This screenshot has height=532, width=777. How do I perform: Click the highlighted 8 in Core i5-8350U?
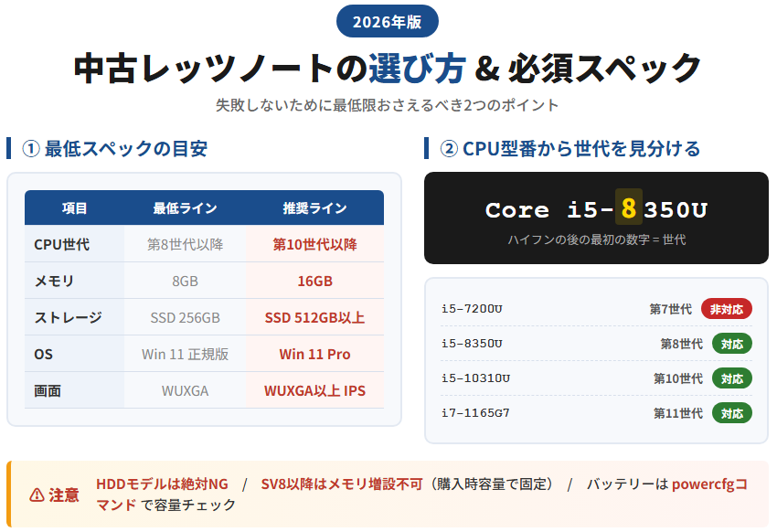tap(628, 208)
